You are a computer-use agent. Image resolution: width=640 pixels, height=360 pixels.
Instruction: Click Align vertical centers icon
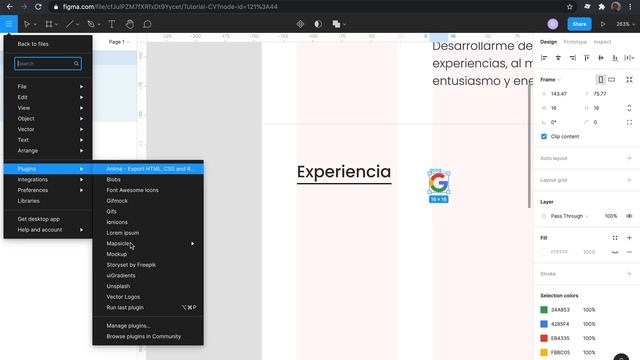coord(601,58)
